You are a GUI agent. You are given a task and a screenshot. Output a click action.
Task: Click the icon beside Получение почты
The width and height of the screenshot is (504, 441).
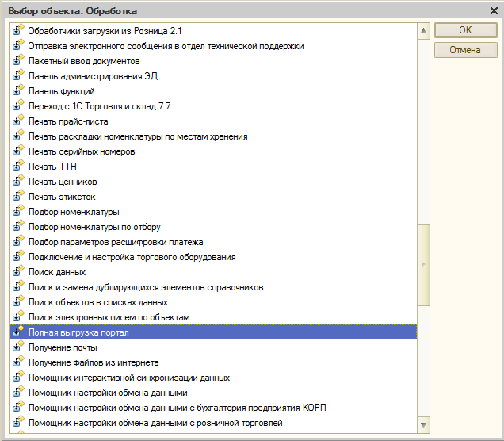pyautogui.click(x=19, y=347)
